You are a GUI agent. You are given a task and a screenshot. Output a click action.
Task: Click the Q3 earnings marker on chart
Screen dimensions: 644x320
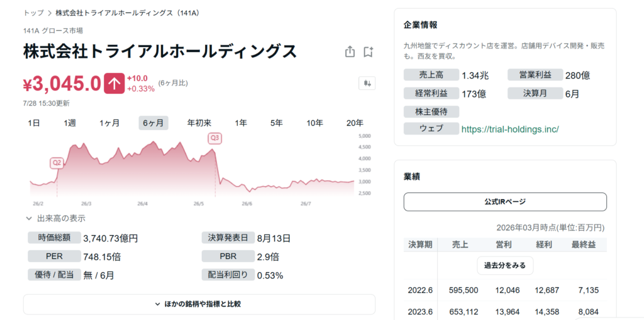[x=214, y=138]
